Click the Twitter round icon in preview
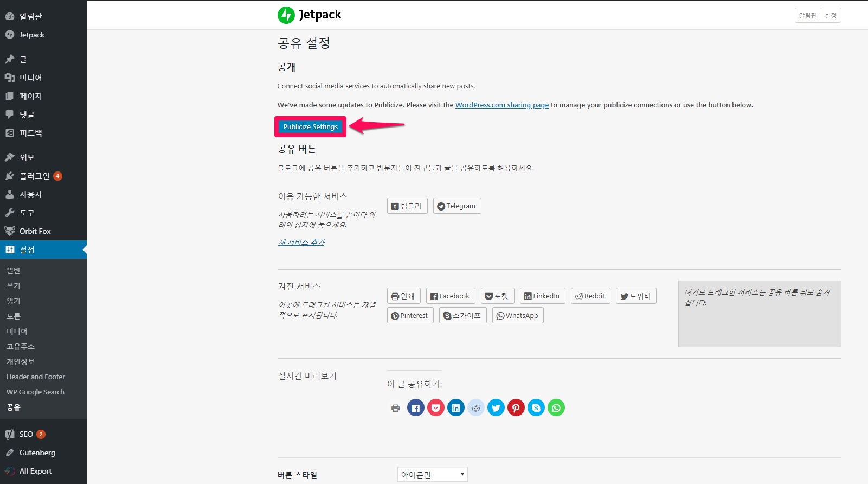Image resolution: width=868 pixels, height=484 pixels. (496, 408)
